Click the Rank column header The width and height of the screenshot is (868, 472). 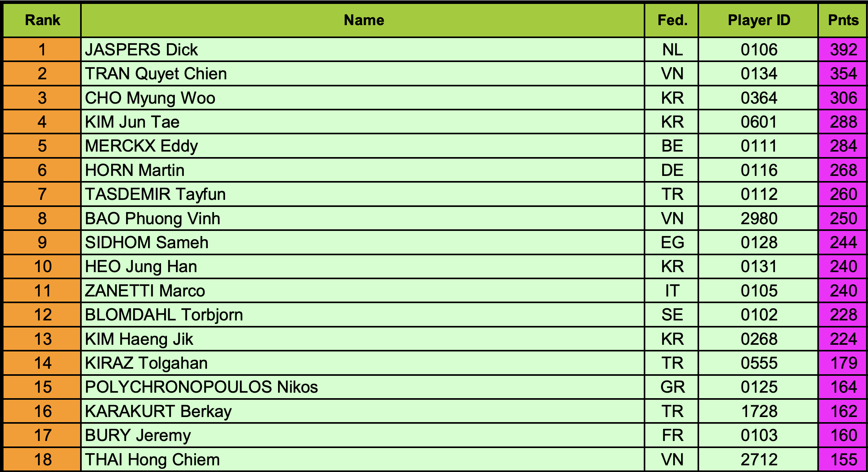42,20
